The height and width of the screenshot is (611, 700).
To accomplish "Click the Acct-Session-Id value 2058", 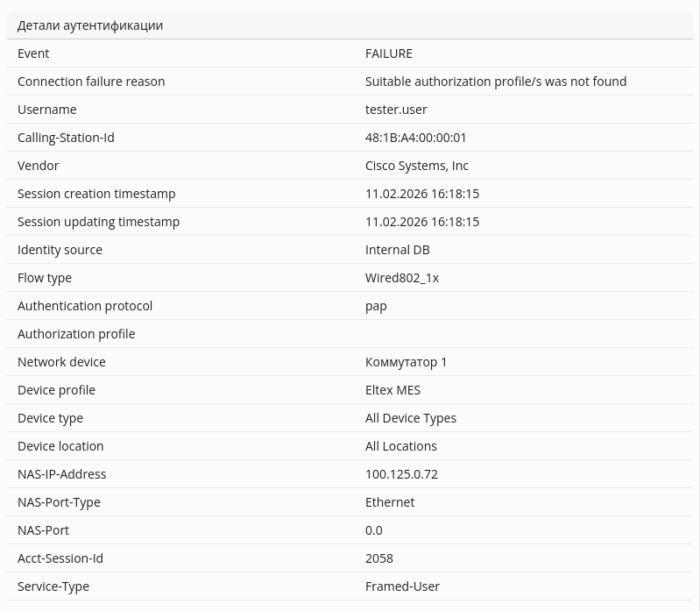I will click(x=378, y=558).
